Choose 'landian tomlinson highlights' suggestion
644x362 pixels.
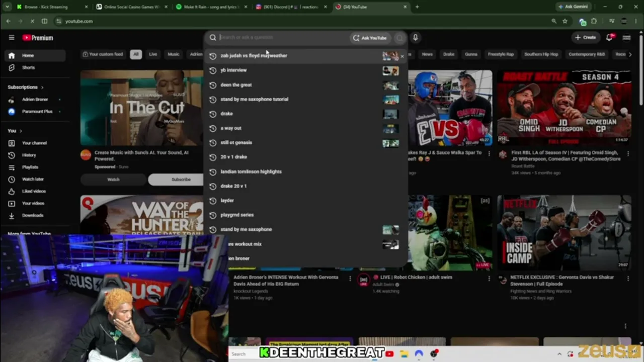click(x=306, y=171)
